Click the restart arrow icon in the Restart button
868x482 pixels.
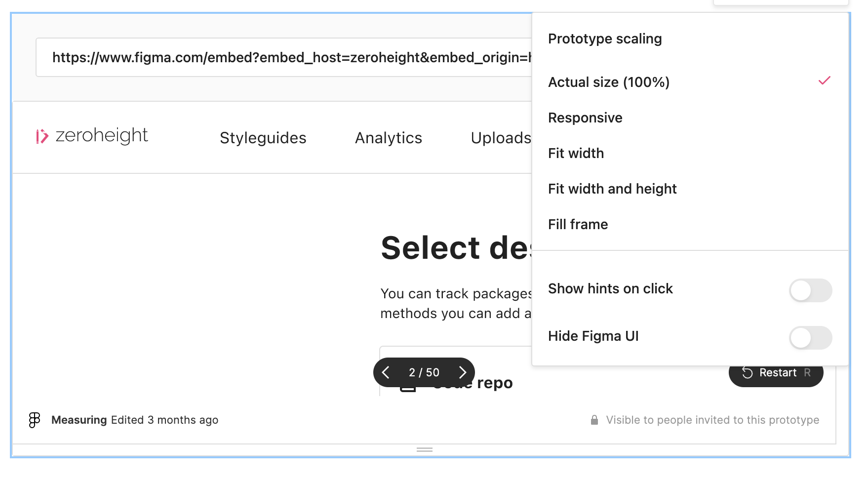748,373
